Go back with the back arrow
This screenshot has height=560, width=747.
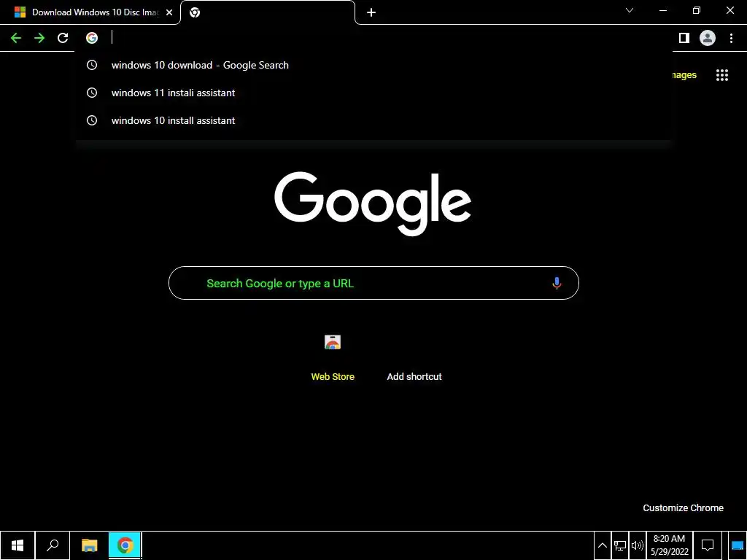click(x=16, y=38)
